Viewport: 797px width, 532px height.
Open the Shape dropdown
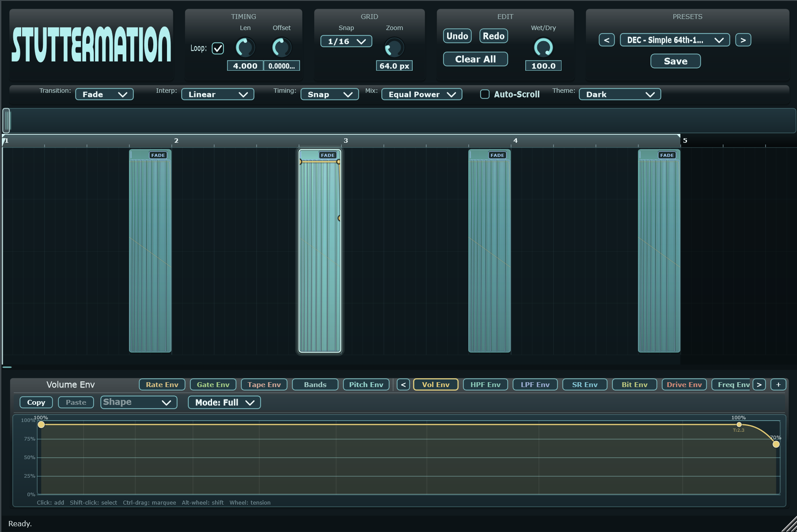pyautogui.click(x=139, y=402)
